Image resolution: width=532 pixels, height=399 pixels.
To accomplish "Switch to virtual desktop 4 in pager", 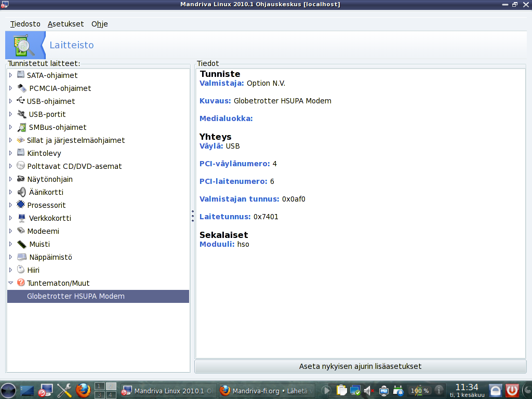I will 111,395.
